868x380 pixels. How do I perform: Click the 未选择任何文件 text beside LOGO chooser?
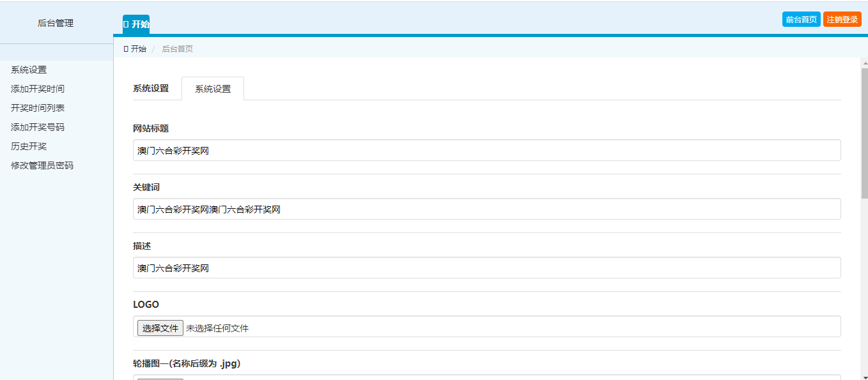pos(217,328)
